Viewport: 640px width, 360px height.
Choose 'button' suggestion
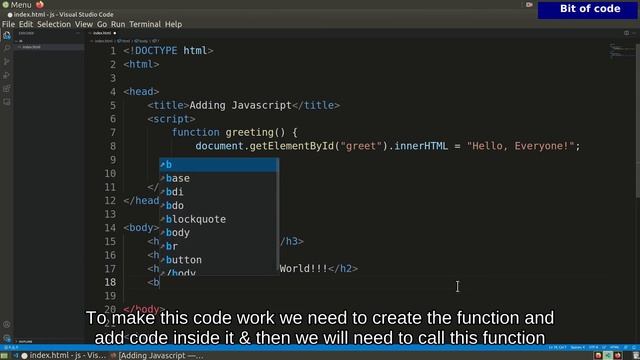(219, 260)
